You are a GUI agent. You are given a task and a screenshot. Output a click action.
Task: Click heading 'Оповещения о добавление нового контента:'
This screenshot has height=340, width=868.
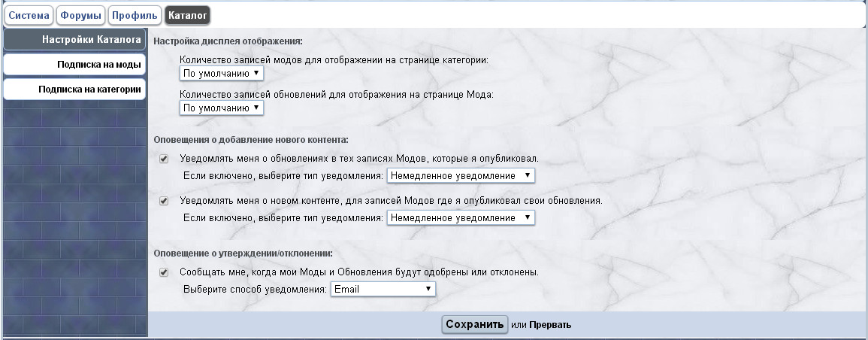coord(251,140)
